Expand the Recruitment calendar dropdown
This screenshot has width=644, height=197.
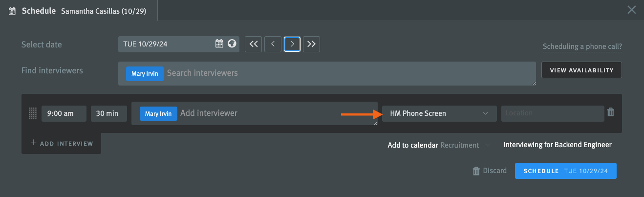coord(467,145)
